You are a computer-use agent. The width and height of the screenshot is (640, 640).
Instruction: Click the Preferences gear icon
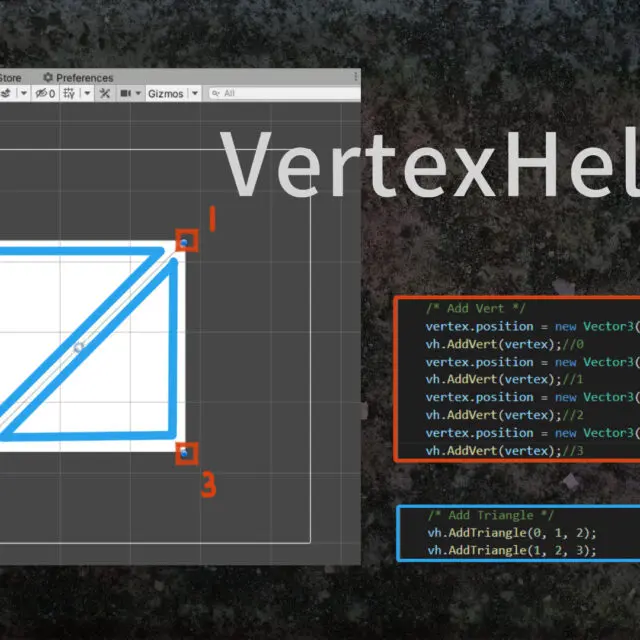click(x=47, y=78)
